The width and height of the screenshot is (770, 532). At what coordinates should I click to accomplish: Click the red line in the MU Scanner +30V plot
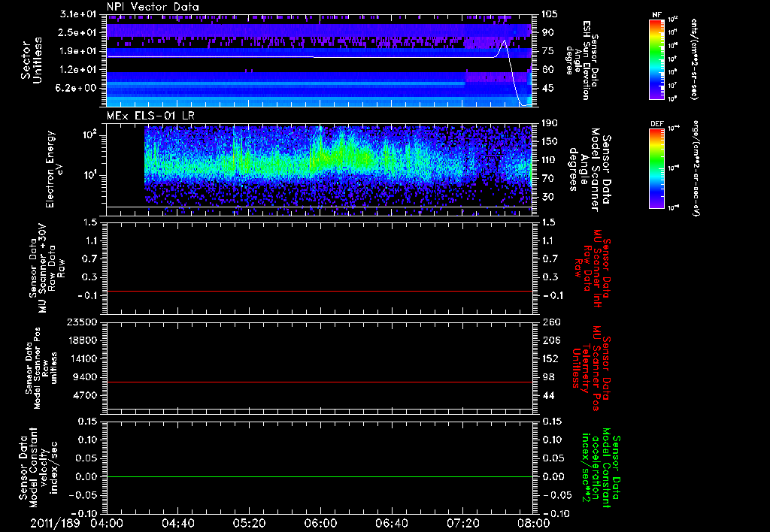(x=320, y=291)
